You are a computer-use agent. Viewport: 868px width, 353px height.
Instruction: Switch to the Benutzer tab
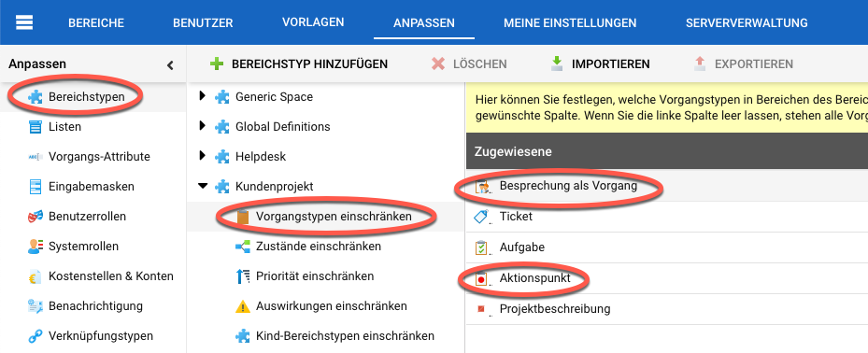[203, 23]
